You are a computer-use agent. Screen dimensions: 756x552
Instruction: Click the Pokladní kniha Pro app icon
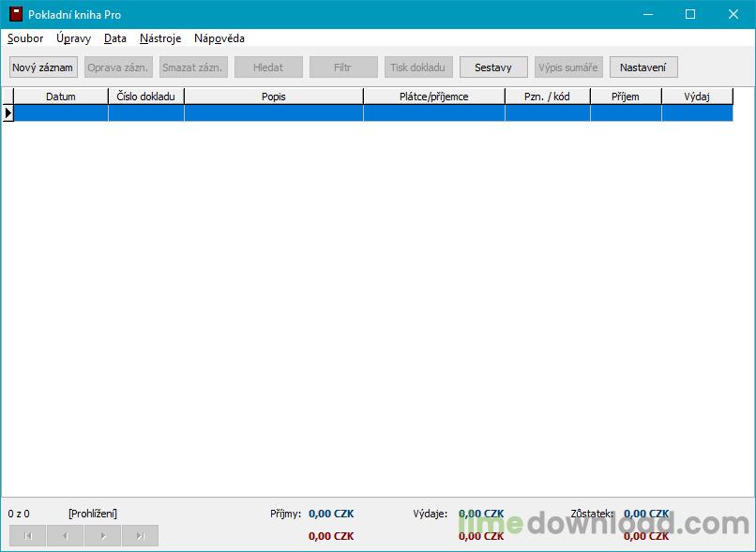(15, 14)
